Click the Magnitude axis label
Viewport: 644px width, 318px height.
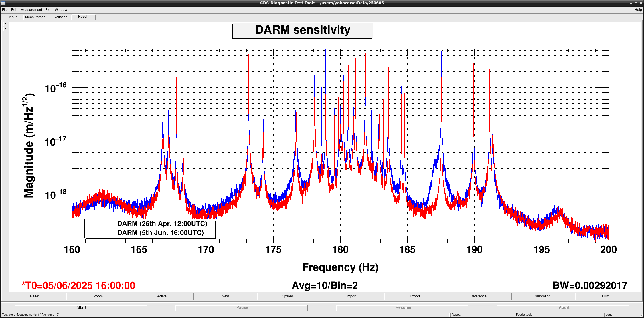click(x=29, y=146)
